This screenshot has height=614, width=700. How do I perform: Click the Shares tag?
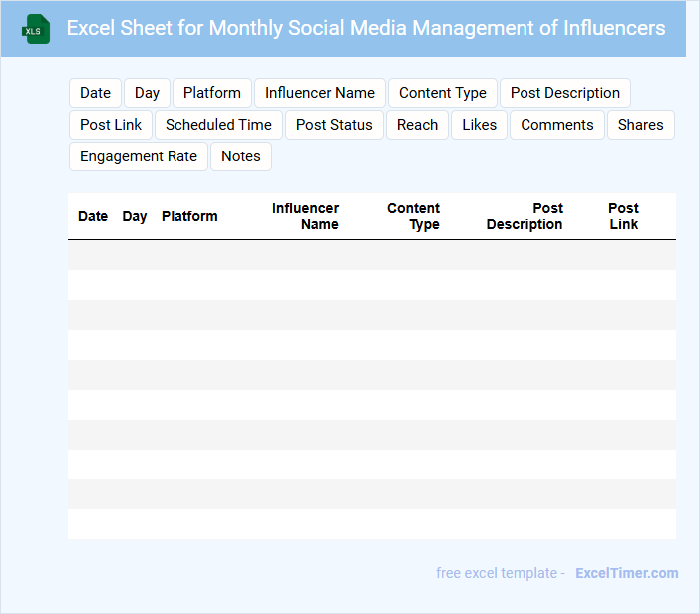[x=640, y=125]
